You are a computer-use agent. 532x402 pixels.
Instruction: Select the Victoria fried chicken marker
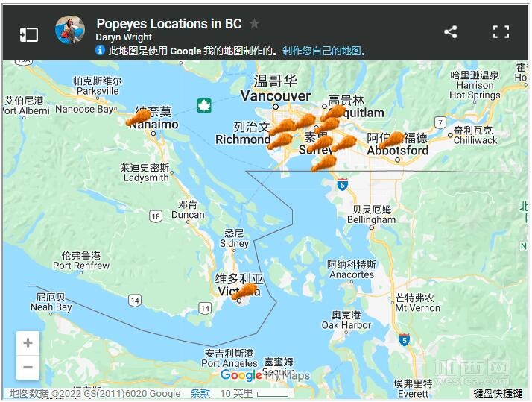click(244, 292)
